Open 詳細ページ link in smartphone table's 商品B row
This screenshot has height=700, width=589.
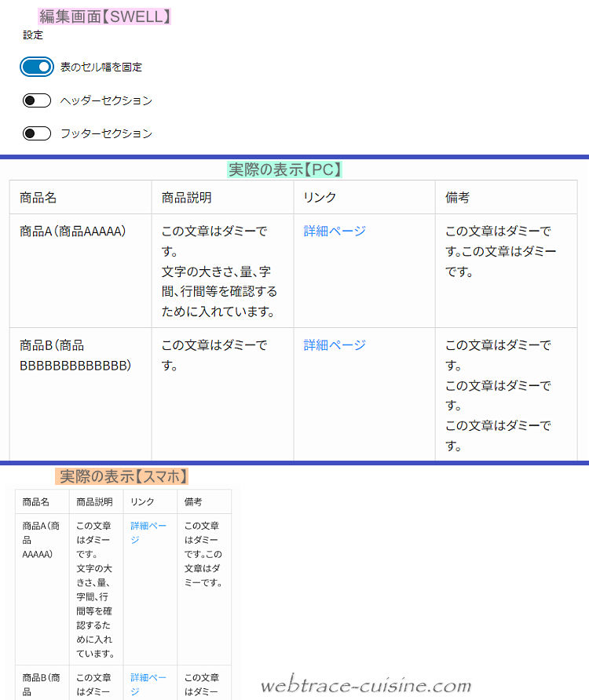tap(148, 684)
